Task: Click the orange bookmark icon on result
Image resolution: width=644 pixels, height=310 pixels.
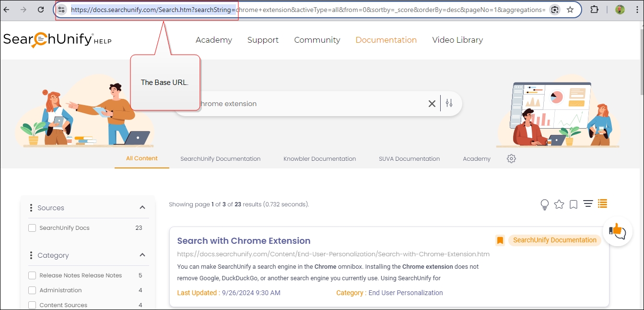Action: coord(500,240)
